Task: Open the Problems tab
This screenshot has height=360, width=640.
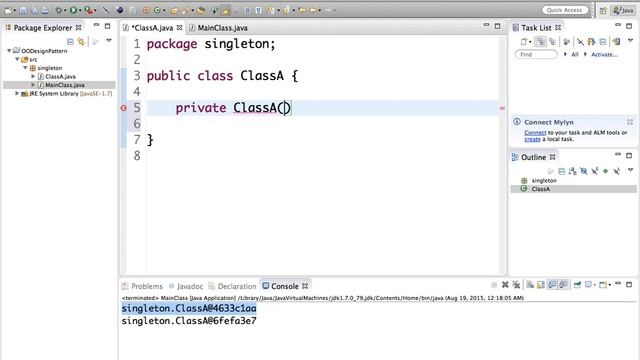Action: pyautogui.click(x=142, y=286)
